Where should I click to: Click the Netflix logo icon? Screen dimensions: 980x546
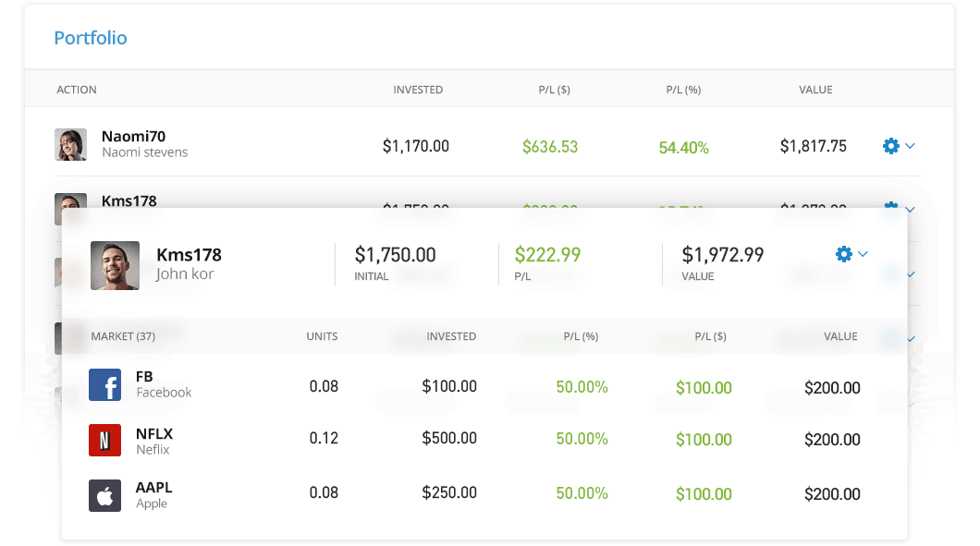point(105,440)
